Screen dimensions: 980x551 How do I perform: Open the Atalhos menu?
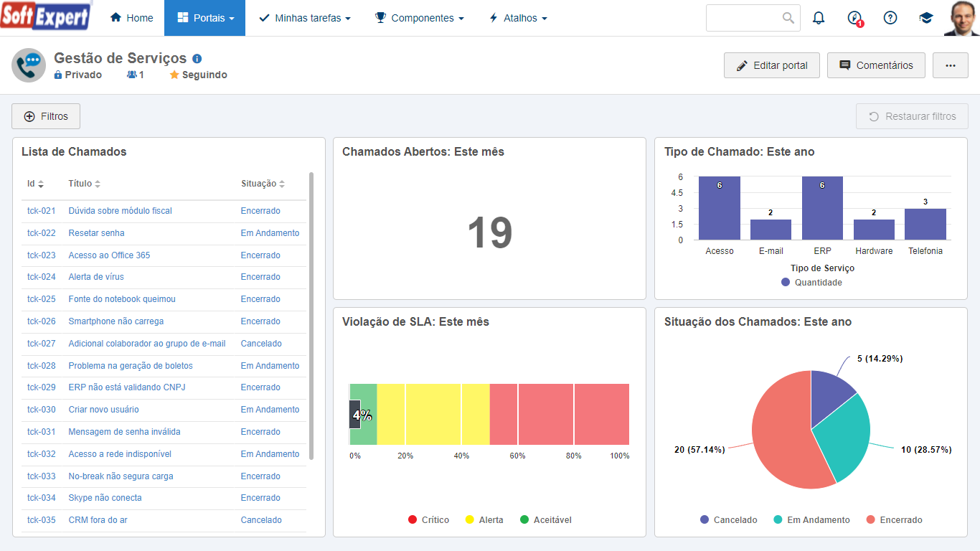point(517,18)
